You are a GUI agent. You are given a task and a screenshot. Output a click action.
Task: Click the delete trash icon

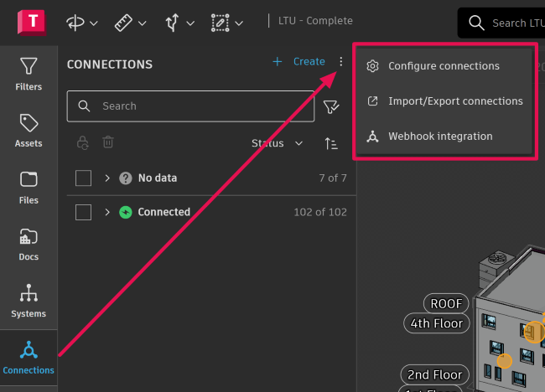point(108,143)
